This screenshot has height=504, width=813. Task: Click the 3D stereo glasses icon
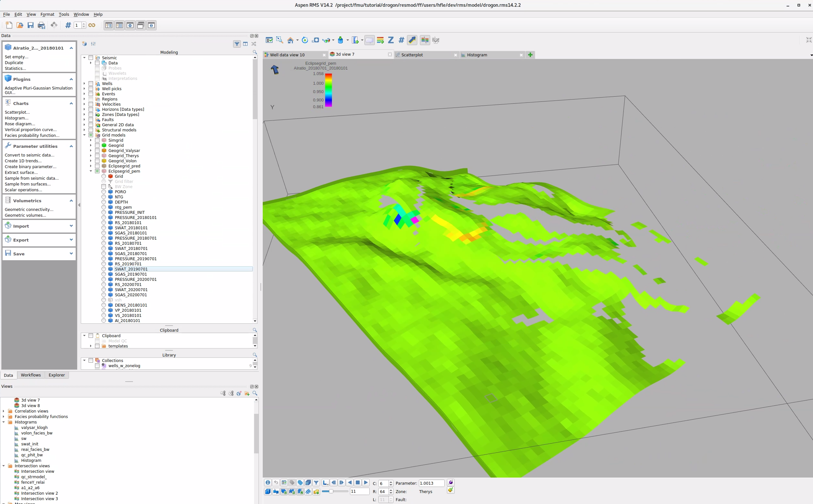pyautogui.click(x=326, y=40)
